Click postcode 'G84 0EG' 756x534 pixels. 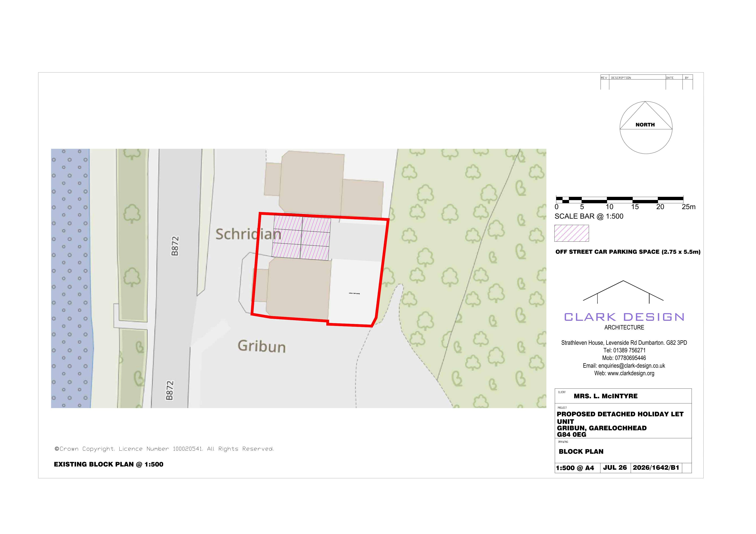click(x=572, y=435)
